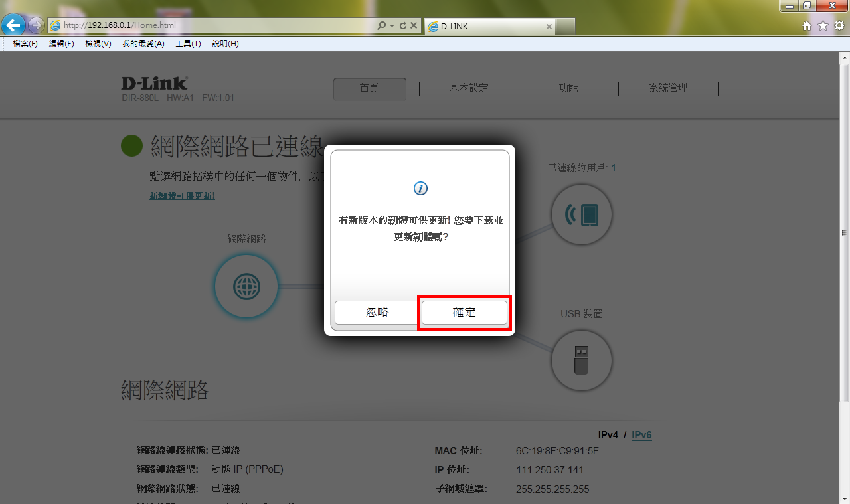Close the D-LINK browser tab

pyautogui.click(x=549, y=27)
